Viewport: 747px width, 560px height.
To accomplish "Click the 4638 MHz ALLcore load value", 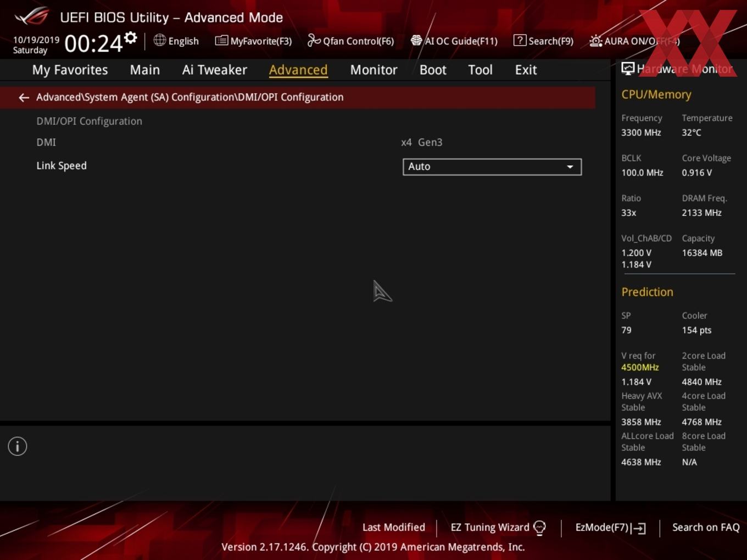I will coord(641,462).
